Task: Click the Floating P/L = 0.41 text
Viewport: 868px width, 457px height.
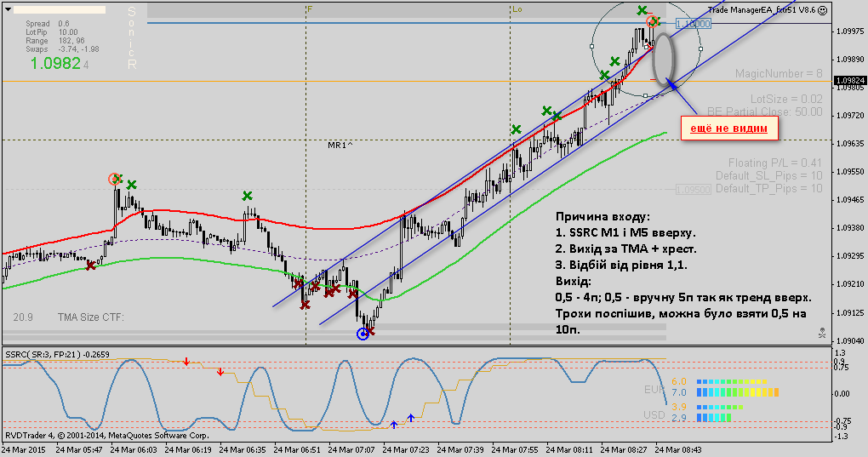Action: (x=775, y=163)
